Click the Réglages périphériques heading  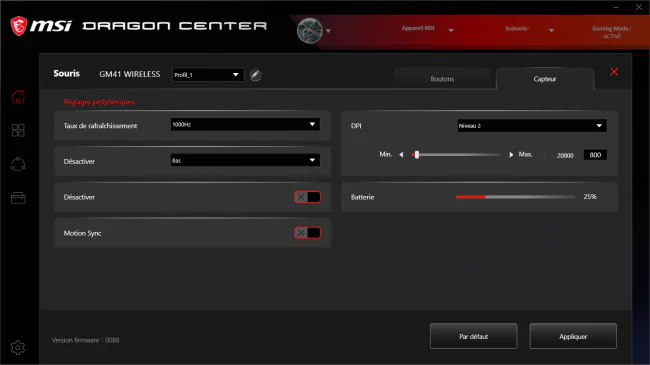(x=99, y=102)
